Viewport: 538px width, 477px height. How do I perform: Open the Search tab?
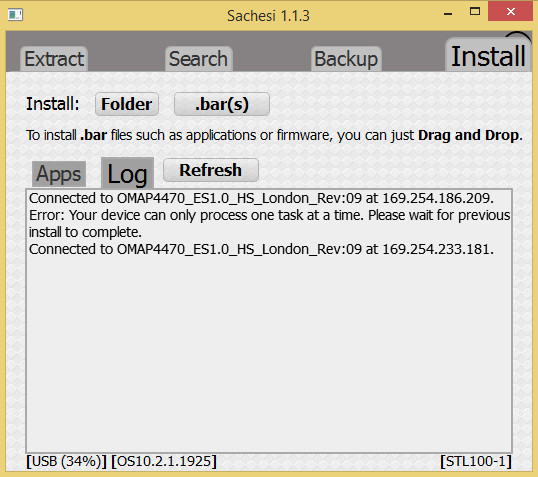click(199, 59)
